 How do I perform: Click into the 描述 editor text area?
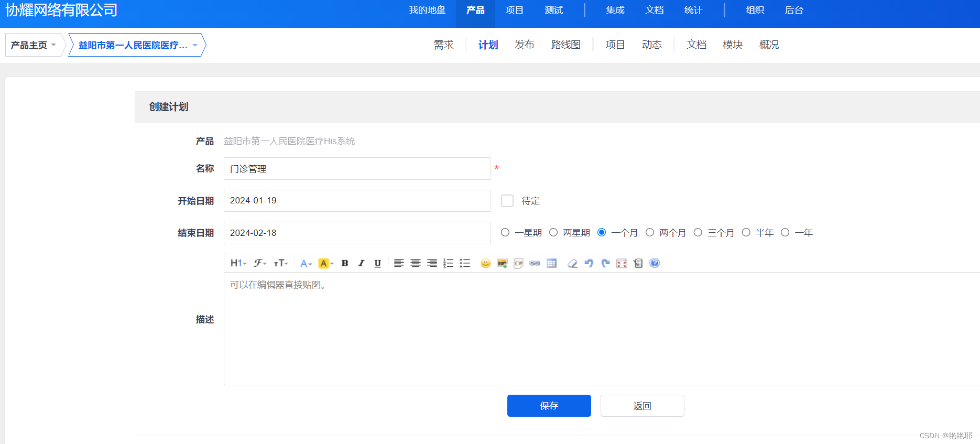[x=602, y=329]
